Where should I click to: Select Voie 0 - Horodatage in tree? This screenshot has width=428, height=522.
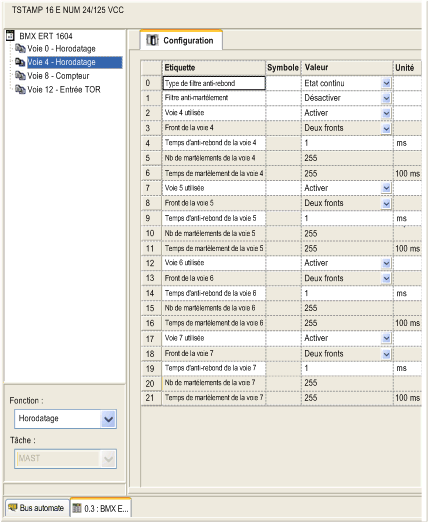[61, 49]
